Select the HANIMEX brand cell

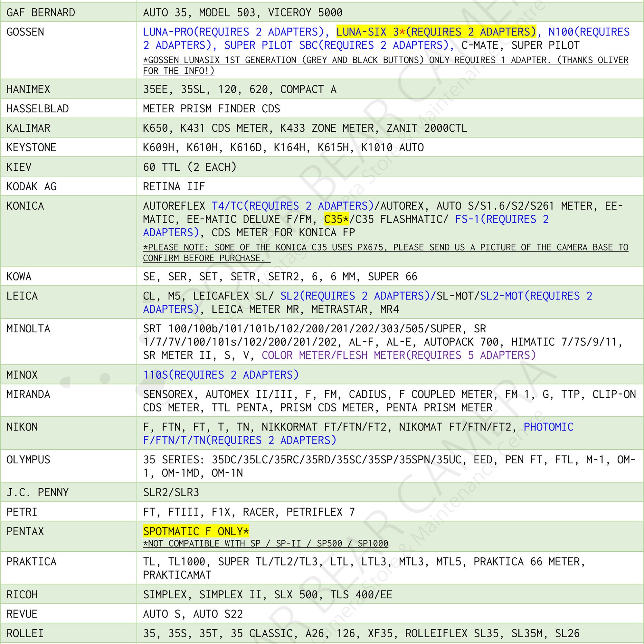tap(68, 89)
